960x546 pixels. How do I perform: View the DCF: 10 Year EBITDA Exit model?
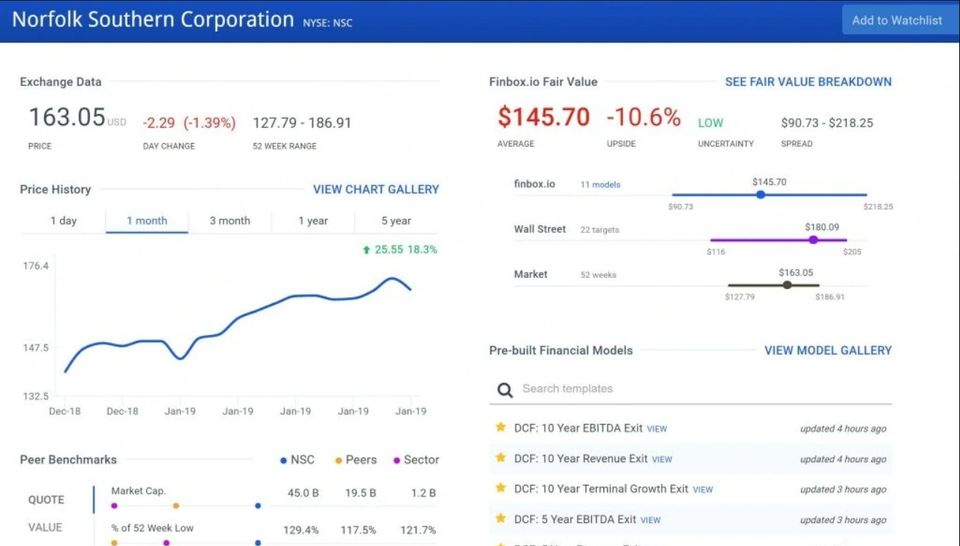[x=657, y=429]
